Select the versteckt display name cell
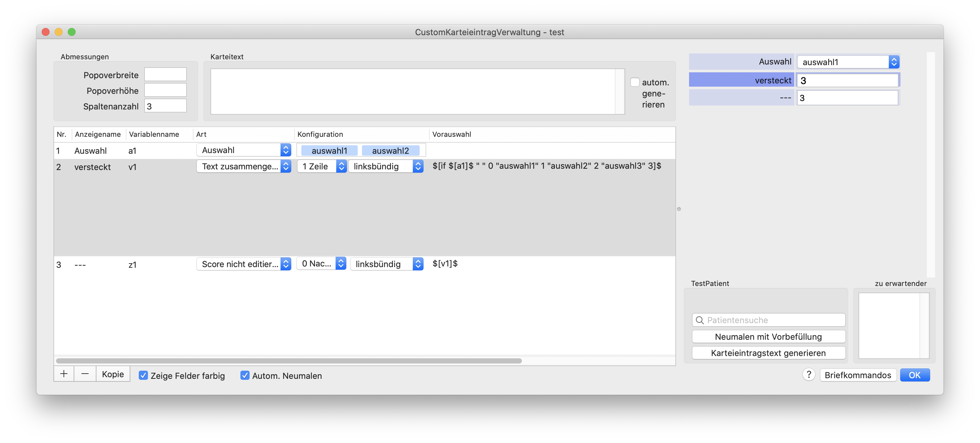Screen dimensions: 980x443 point(93,167)
